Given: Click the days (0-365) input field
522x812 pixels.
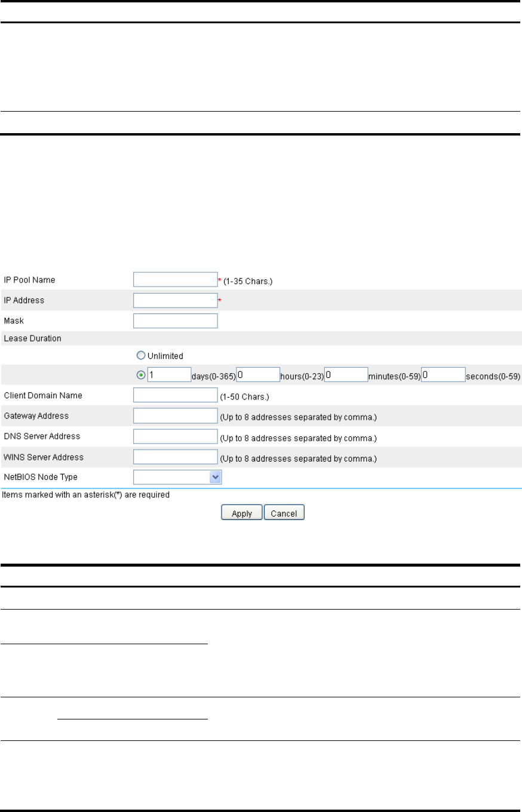Looking at the screenshot, I should point(168,375).
